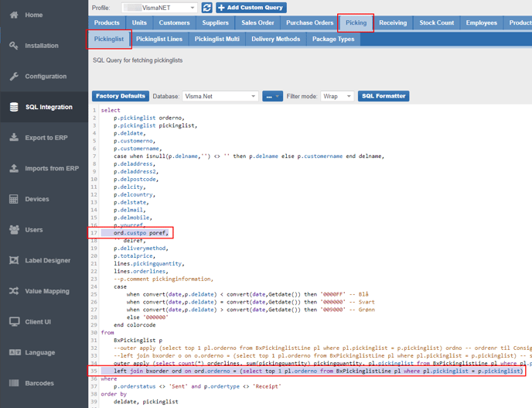
Task: Open Client UI from the sidebar
Action: pos(44,322)
